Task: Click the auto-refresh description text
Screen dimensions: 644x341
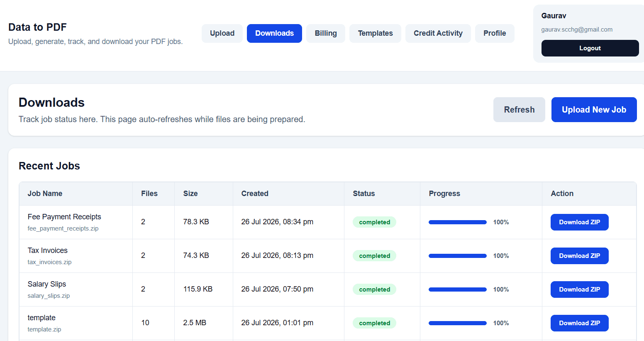Action: 162,119
